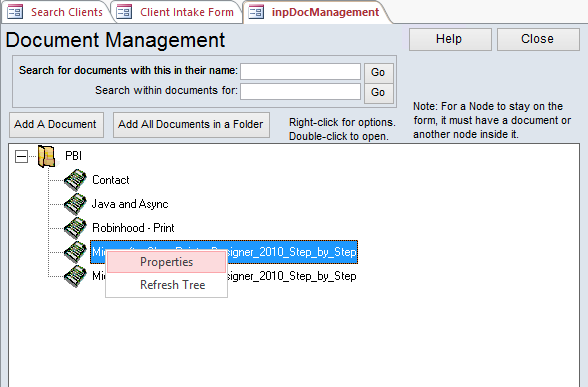The image size is (588, 387).
Task: Collapse the PBI tree node
Action: [21, 156]
